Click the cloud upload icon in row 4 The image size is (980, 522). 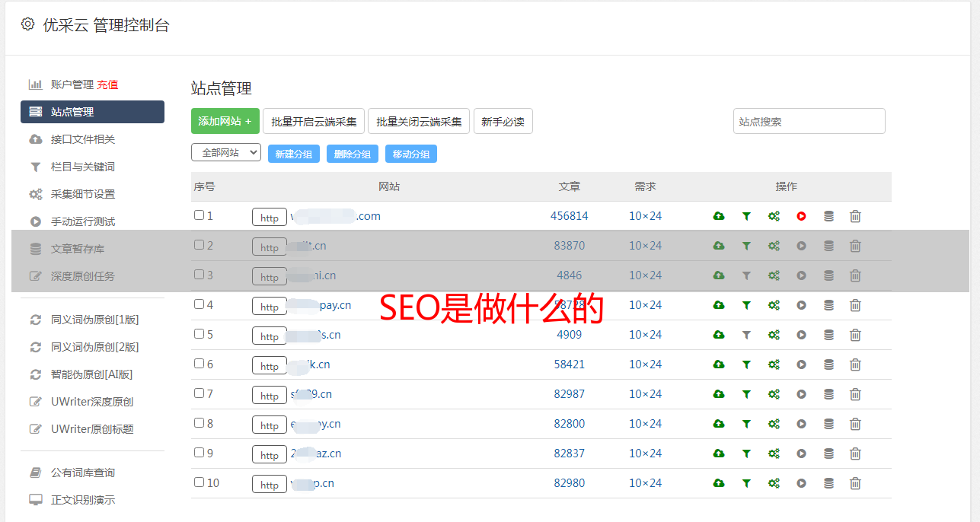coord(718,305)
